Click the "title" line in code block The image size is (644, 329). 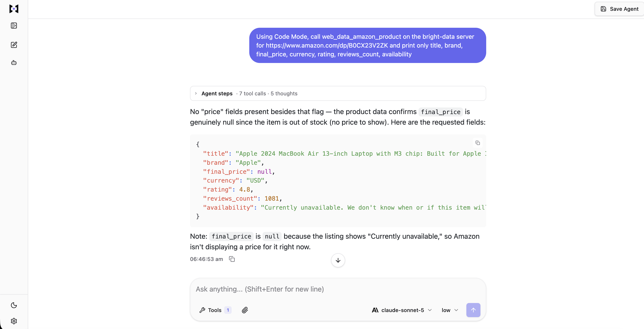coord(344,154)
